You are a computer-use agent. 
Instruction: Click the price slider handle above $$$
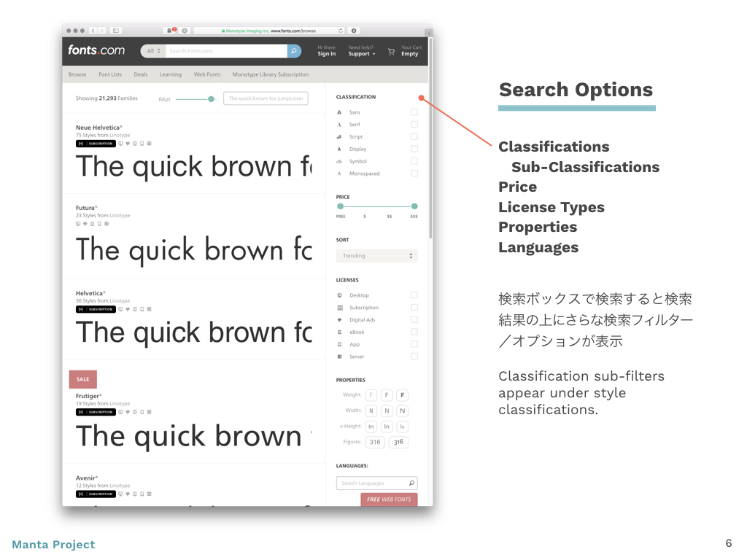coord(414,206)
